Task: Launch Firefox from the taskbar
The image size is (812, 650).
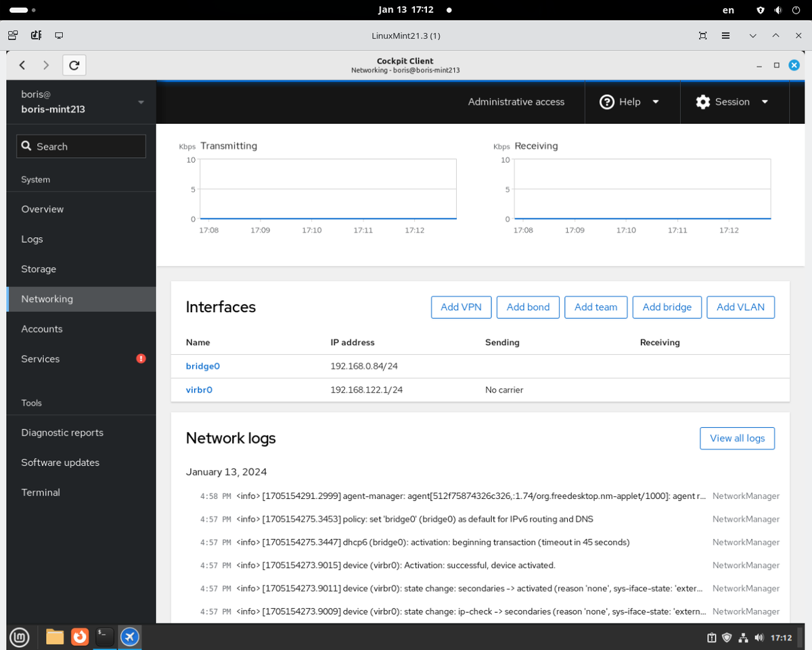Action: tap(80, 636)
